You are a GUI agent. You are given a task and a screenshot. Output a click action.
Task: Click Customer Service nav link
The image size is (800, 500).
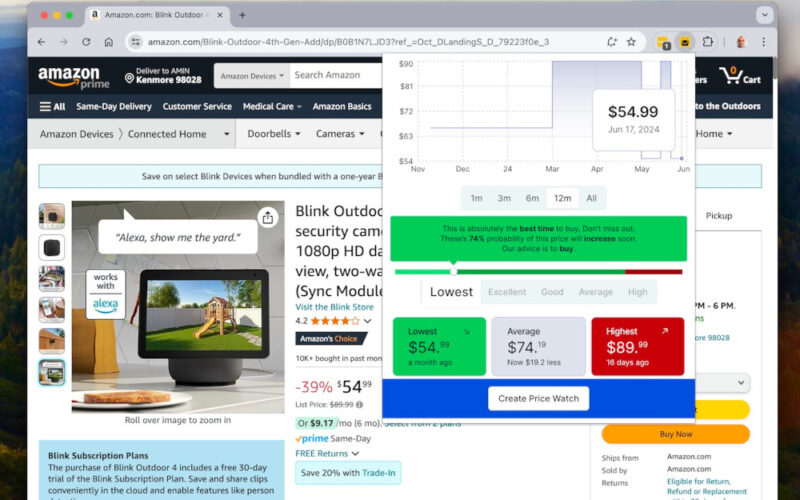[x=197, y=107]
